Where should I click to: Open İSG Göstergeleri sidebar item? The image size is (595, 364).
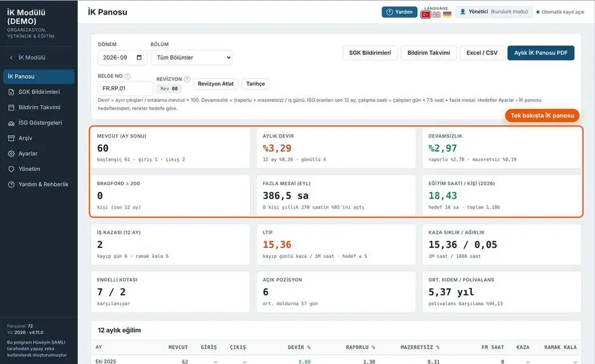point(39,123)
